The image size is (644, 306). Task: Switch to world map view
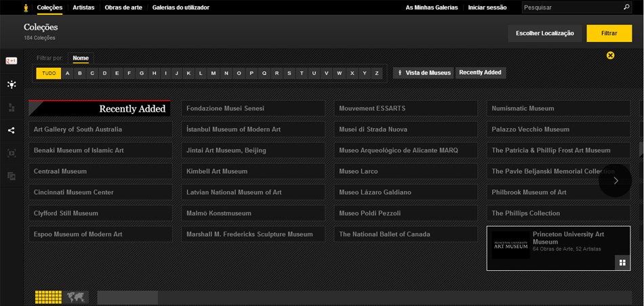77,297
